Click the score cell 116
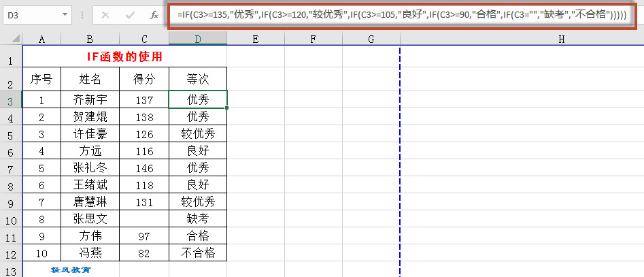Screen dimensions: 644x277 pyautogui.click(x=144, y=151)
